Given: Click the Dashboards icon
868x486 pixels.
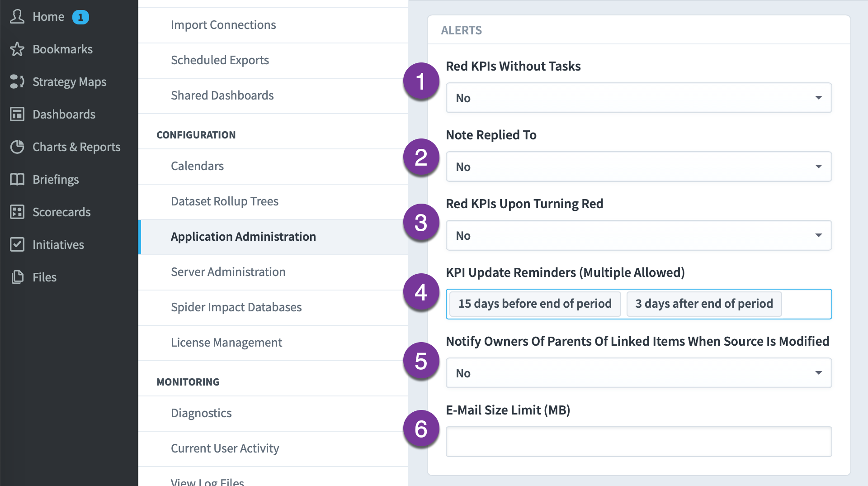Looking at the screenshot, I should click(17, 114).
